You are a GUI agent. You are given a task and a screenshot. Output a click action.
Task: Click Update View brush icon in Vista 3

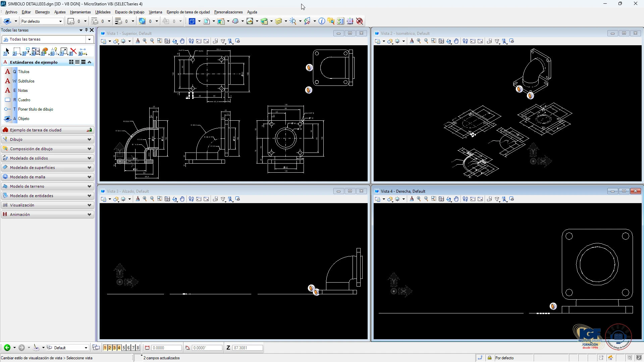pyautogui.click(x=138, y=199)
